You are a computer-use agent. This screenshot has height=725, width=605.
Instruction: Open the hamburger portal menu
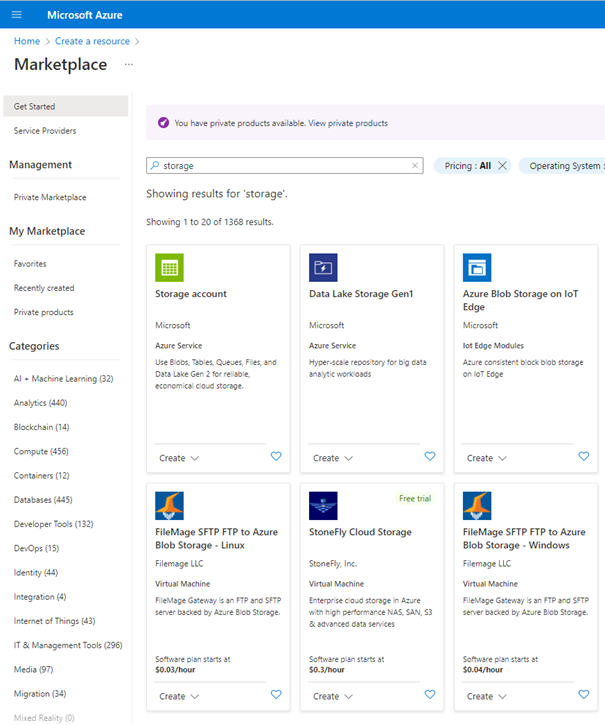coord(17,14)
